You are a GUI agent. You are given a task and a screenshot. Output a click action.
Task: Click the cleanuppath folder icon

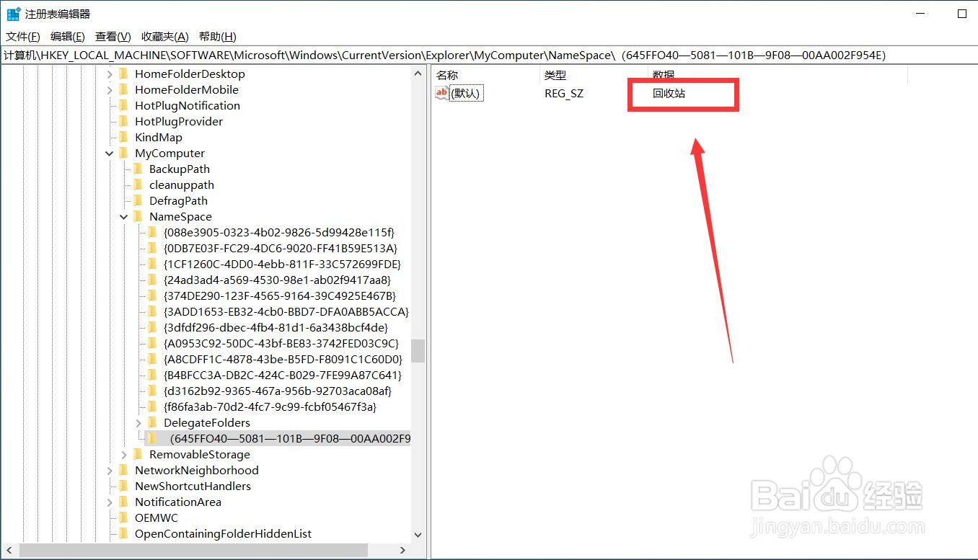pos(138,185)
